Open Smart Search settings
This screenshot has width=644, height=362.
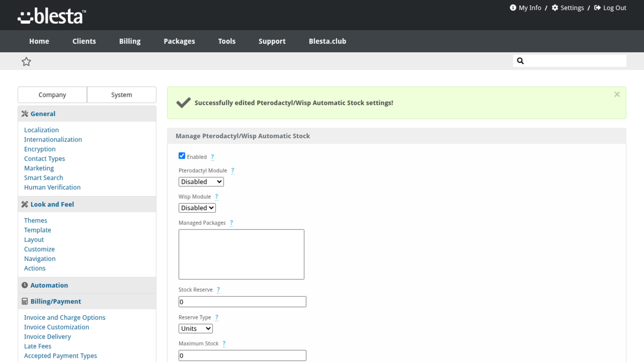coord(44,178)
